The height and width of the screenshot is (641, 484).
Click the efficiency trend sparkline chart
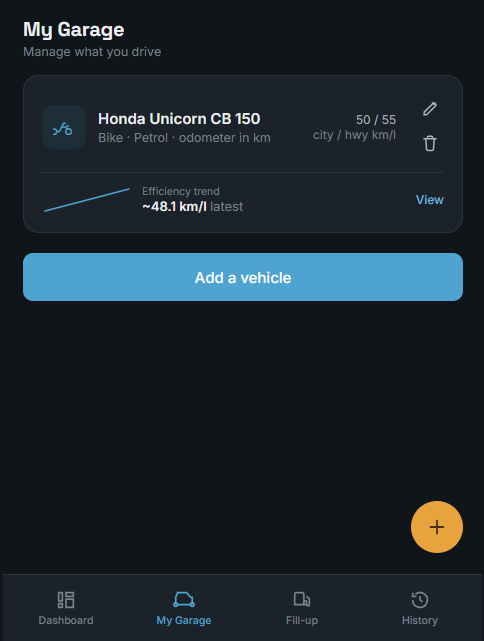87,200
